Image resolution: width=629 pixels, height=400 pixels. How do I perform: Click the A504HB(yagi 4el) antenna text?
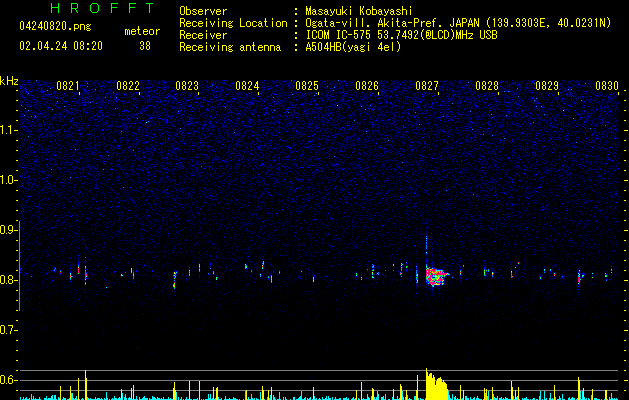coord(353,47)
